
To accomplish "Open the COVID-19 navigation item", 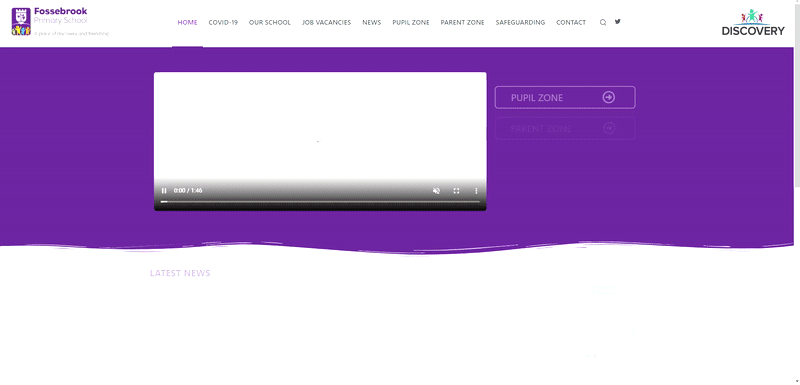I will [x=223, y=22].
